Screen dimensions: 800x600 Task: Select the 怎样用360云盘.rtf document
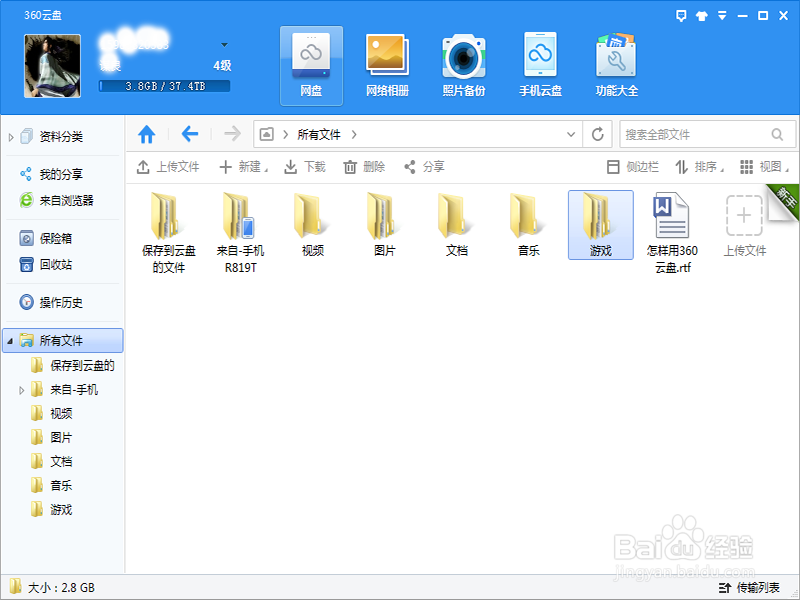672,232
